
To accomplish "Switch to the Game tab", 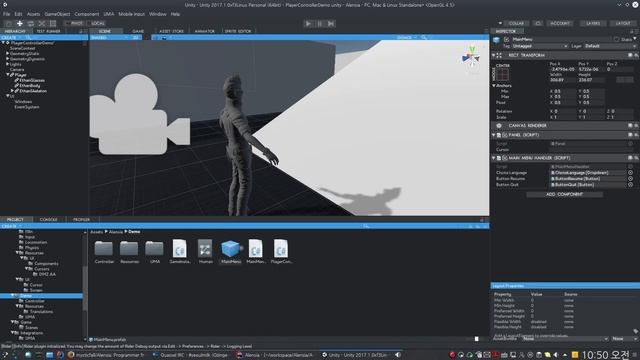I will [138, 31].
